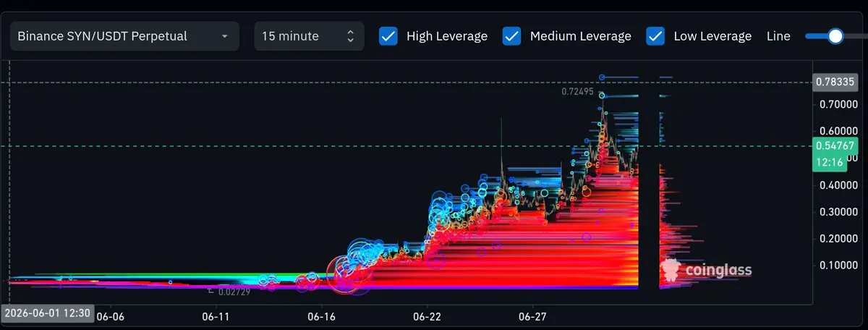
Task: Click the Line slider handle
Action: 835,35
